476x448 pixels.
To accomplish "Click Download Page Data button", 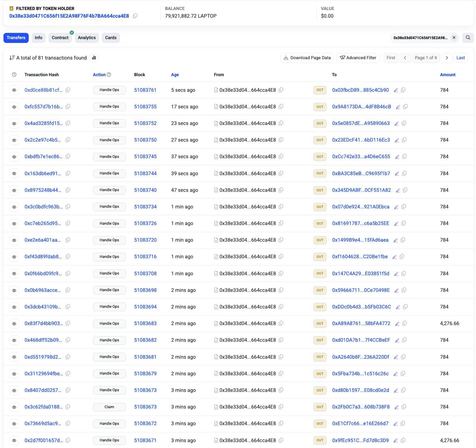I will (x=307, y=58).
